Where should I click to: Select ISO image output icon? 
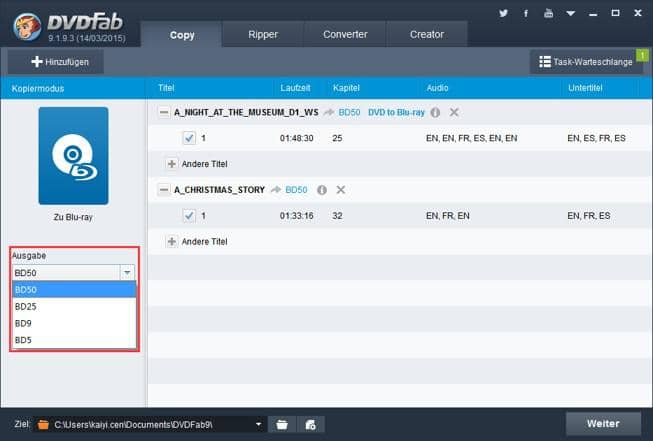coord(311,425)
